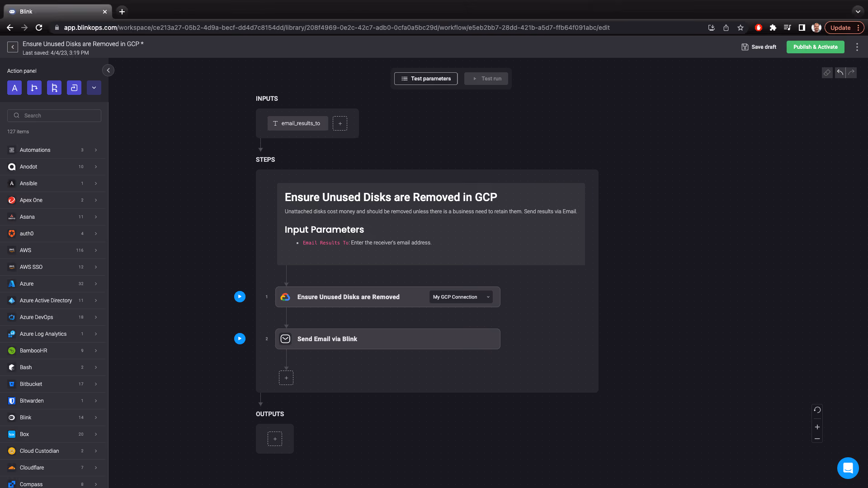Select the third flow-control icon in Action panel
This screenshot has width=868, height=488.
[x=54, y=88]
